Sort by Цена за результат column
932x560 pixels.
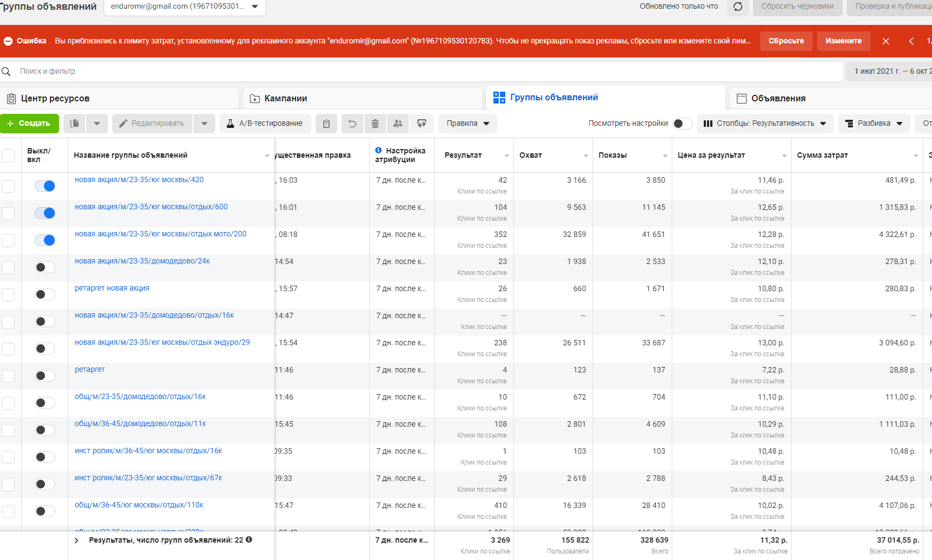(731, 156)
